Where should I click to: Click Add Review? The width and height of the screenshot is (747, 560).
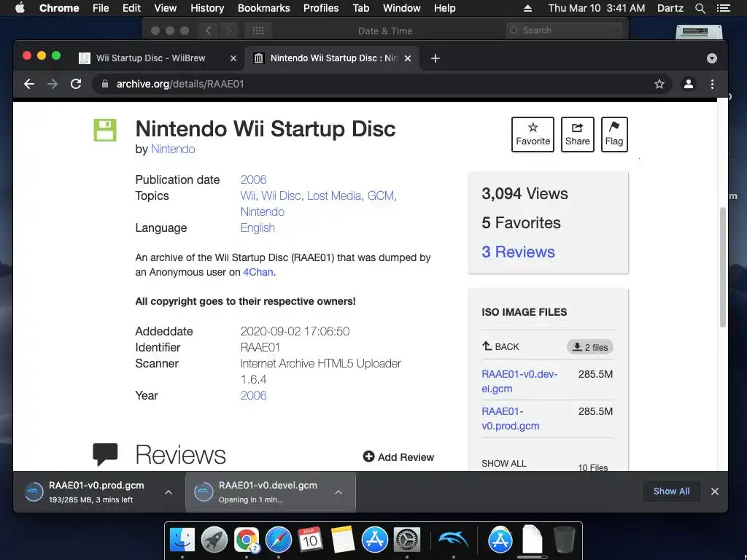tap(399, 456)
